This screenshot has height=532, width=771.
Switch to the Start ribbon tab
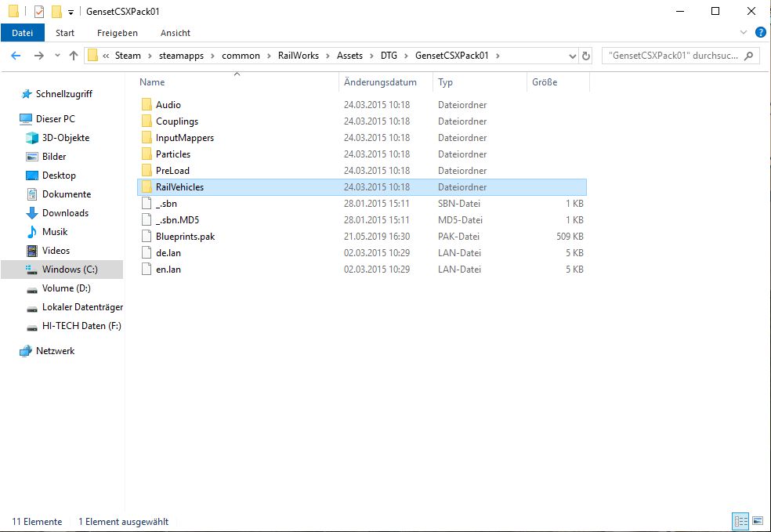pyautogui.click(x=65, y=33)
